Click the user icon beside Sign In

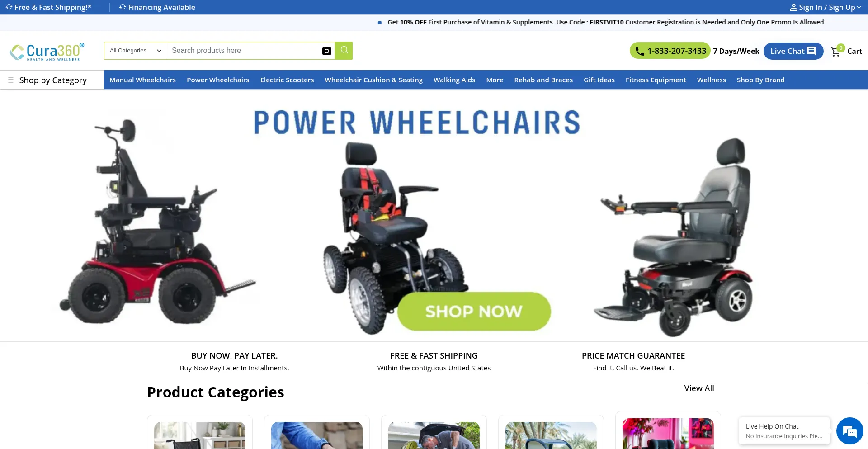pyautogui.click(x=793, y=7)
